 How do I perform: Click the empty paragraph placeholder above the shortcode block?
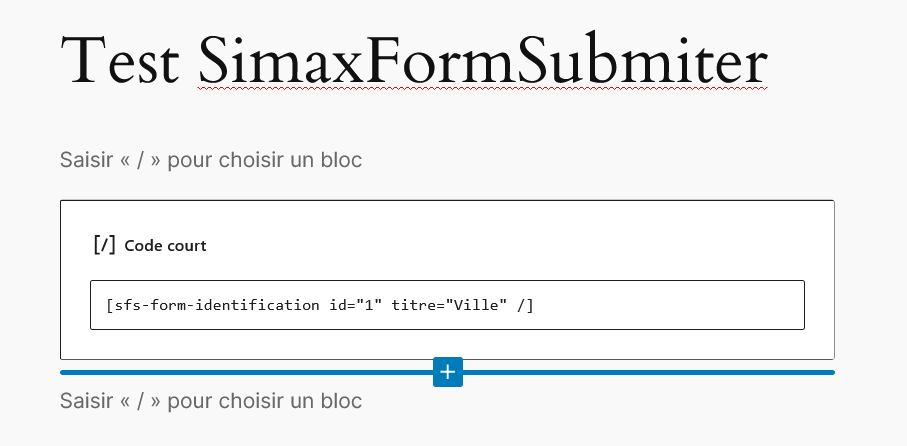[x=211, y=160]
